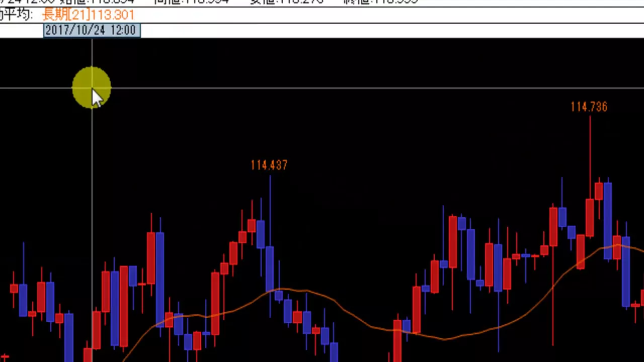Click the candlestick with the 114.736 high wick
Image resolution: width=644 pixels, height=362 pixels.
590,217
